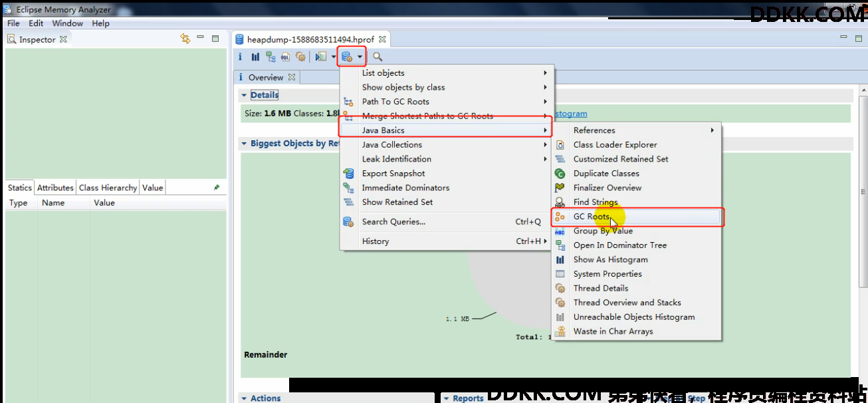Choose System Properties

click(637, 274)
